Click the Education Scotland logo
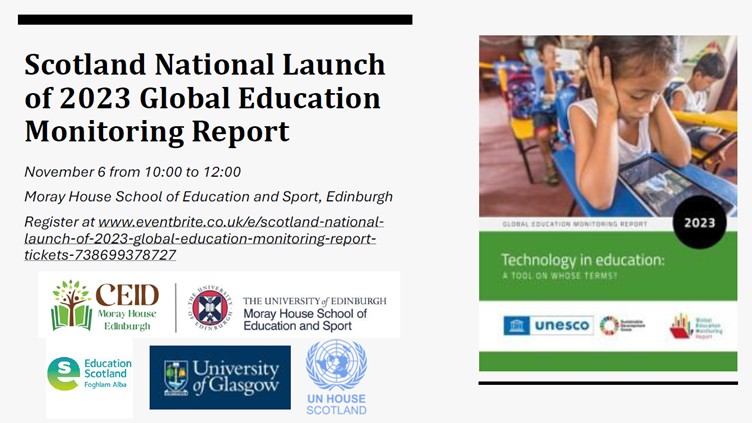 (90, 374)
